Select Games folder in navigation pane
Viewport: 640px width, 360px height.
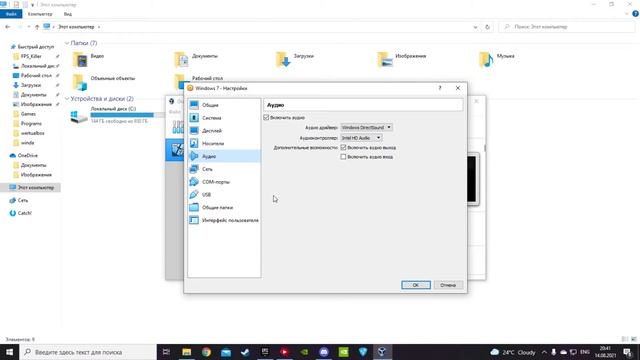click(28, 114)
